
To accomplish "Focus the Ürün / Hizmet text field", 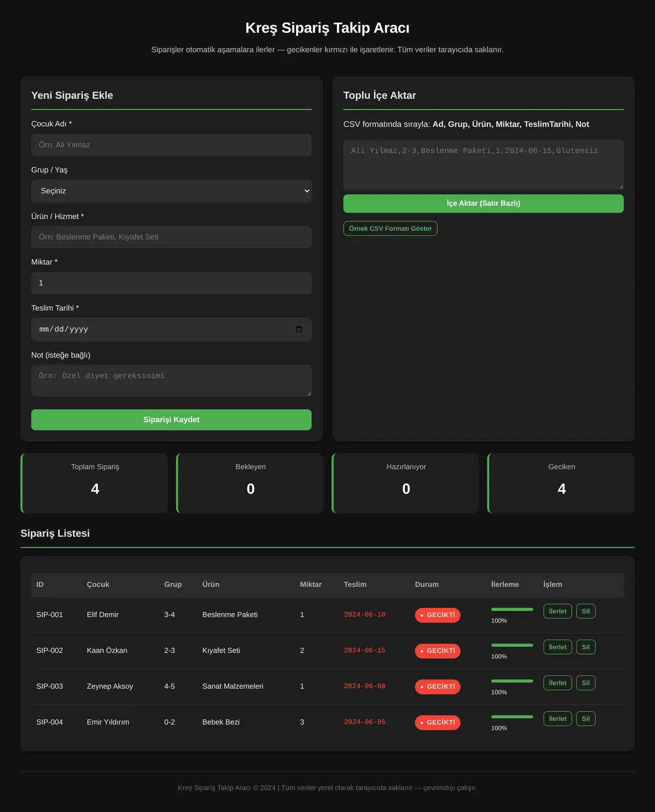I will (x=171, y=237).
